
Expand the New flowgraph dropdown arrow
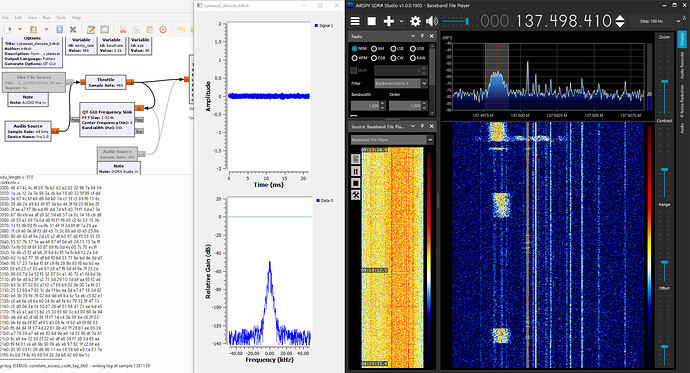[20, 29]
